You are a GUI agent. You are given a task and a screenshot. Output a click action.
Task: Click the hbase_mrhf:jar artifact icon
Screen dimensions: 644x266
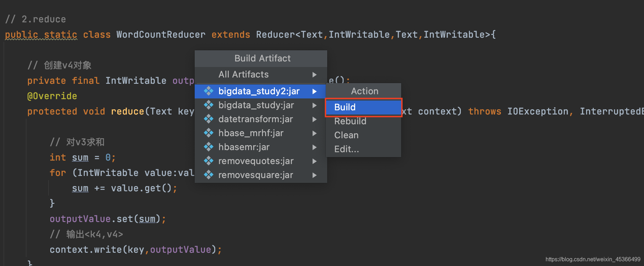209,133
